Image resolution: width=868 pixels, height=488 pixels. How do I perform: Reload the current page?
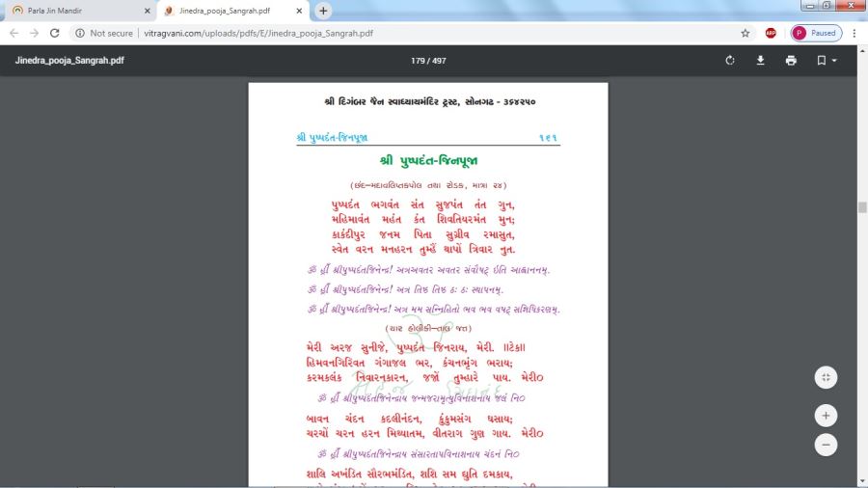55,33
